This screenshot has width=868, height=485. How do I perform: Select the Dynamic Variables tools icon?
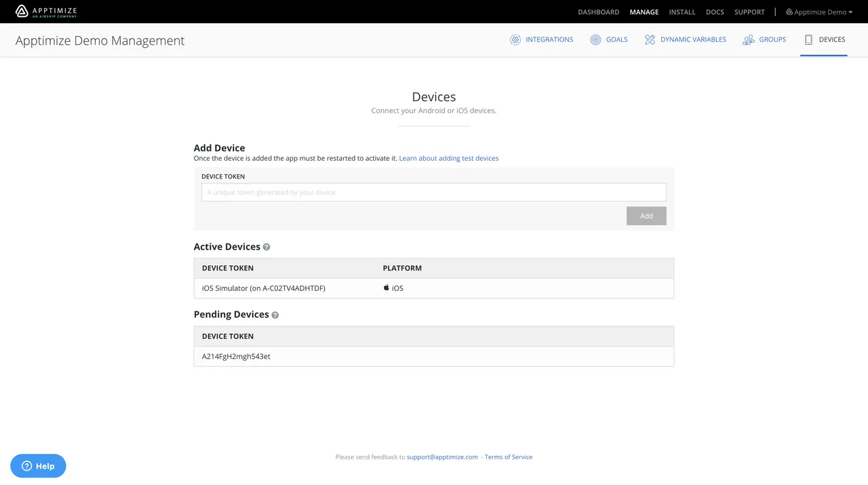point(650,40)
